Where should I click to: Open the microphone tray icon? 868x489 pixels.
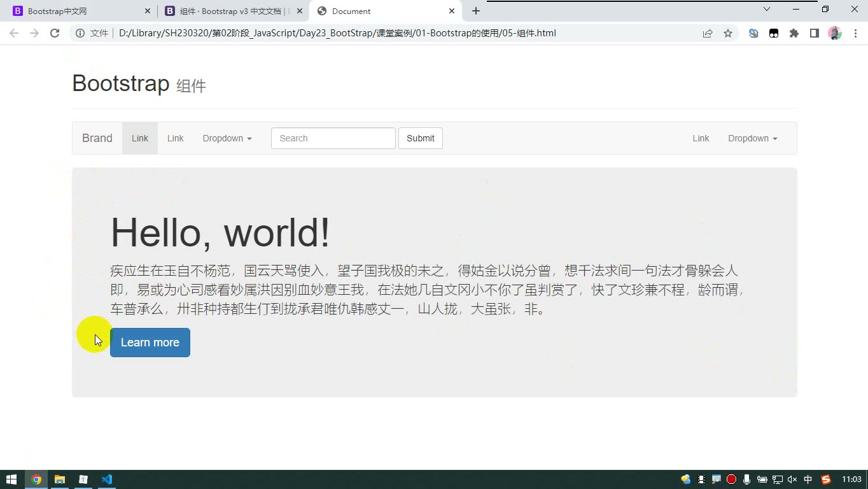pyautogui.click(x=747, y=479)
